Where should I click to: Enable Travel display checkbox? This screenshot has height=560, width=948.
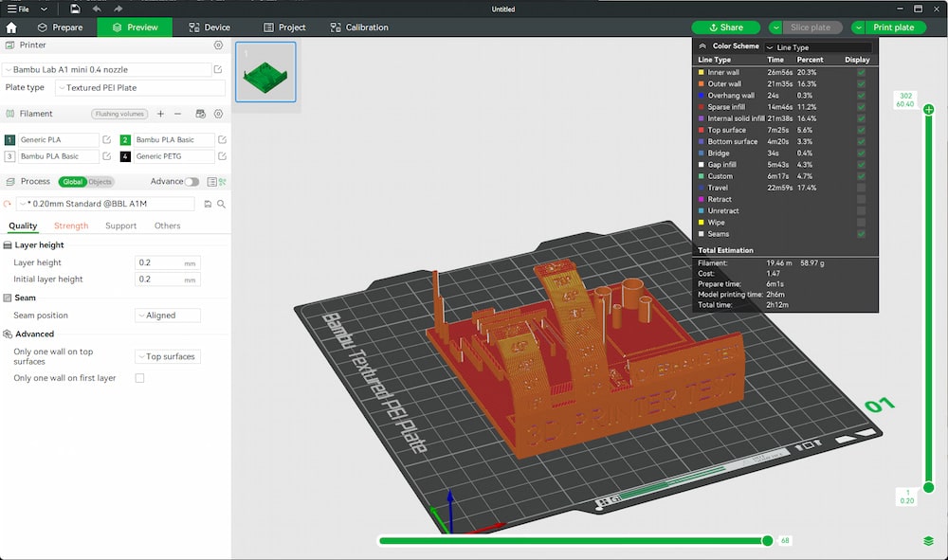861,188
